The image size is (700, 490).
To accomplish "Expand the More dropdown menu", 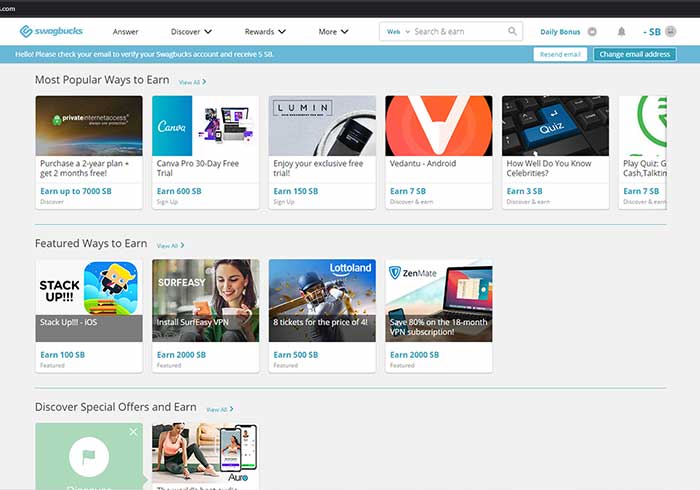I will (333, 32).
